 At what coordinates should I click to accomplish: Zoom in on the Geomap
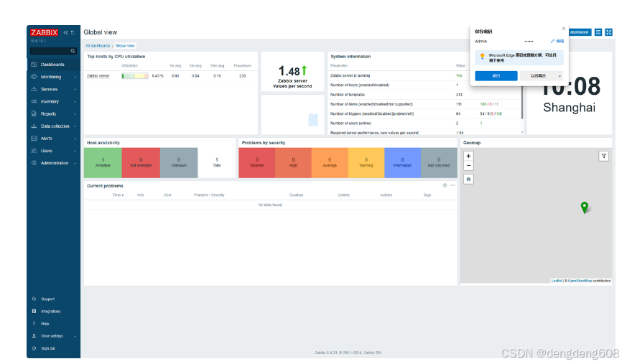click(468, 156)
